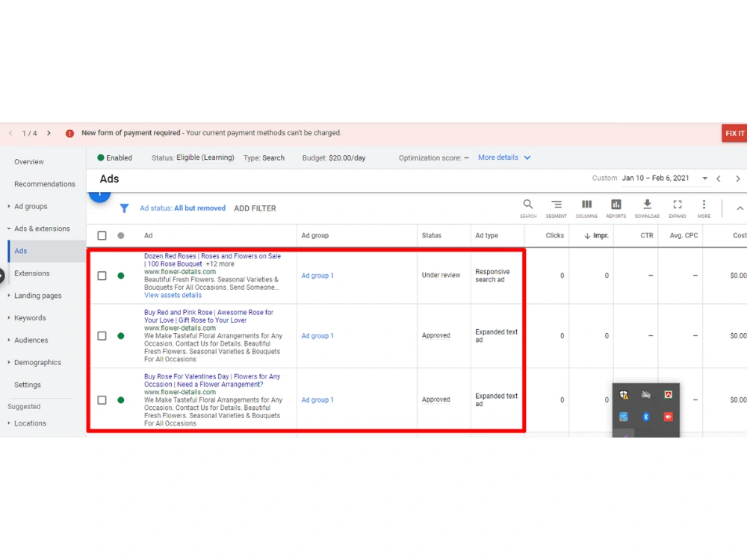This screenshot has width=747, height=560.
Task: Go to the next notification
Action: [49, 134]
